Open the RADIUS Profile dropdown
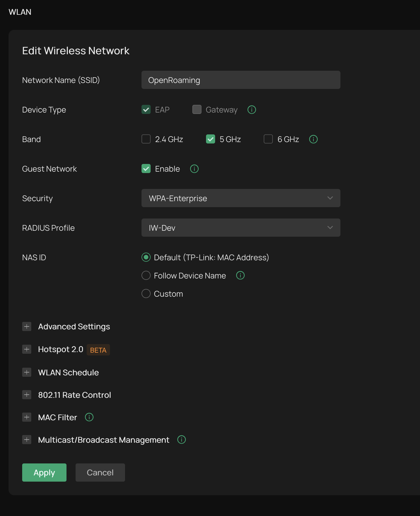 pos(241,228)
